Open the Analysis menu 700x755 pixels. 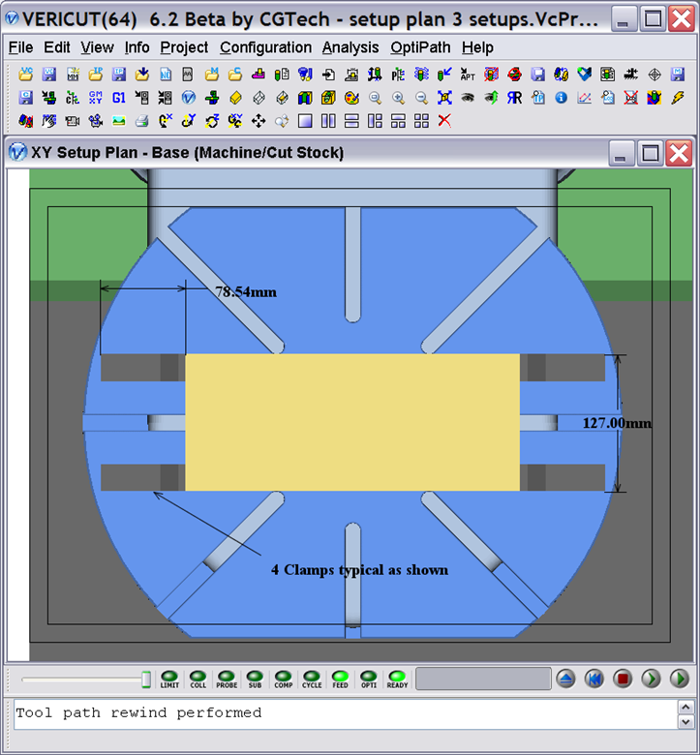point(350,47)
